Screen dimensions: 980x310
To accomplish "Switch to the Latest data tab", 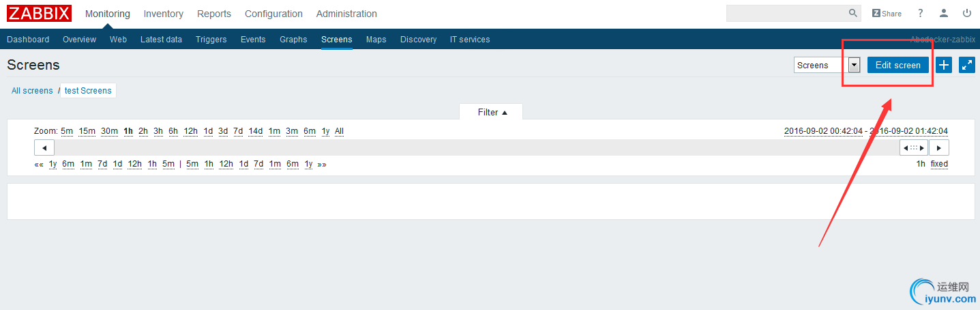I will tap(161, 40).
